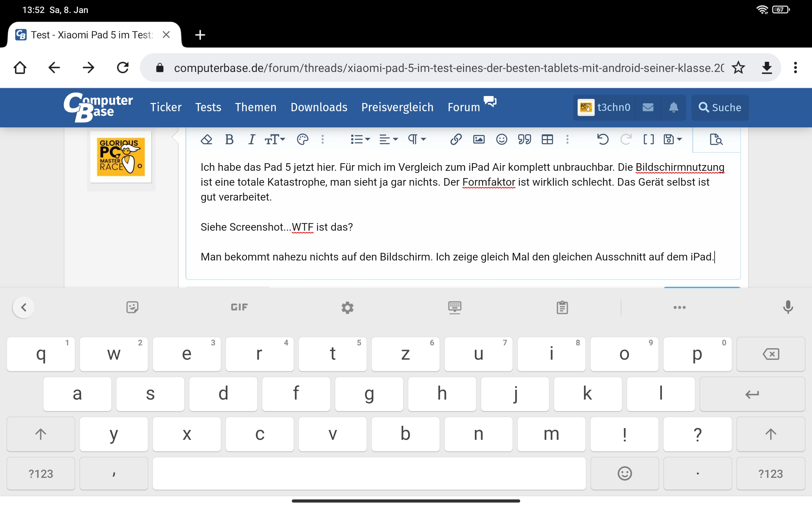The height and width of the screenshot is (507, 812).
Task: Open the Forum menu item
Action: (x=464, y=107)
